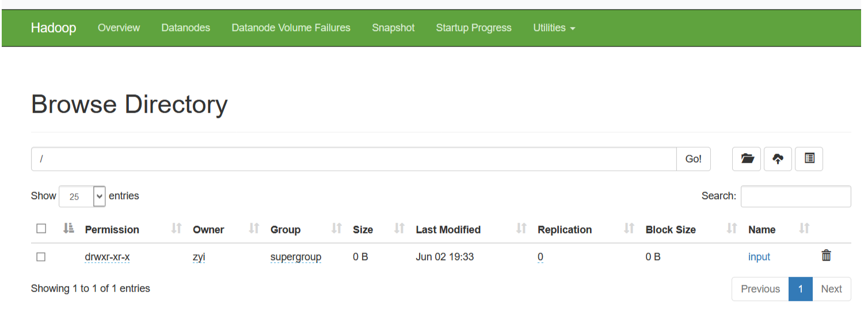Tick the select-all header checkbox
Screen dimensions: 868x320
(41, 229)
